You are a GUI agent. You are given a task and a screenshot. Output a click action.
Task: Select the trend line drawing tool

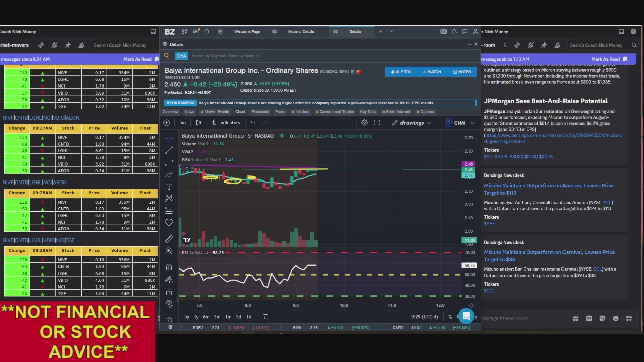click(169, 150)
